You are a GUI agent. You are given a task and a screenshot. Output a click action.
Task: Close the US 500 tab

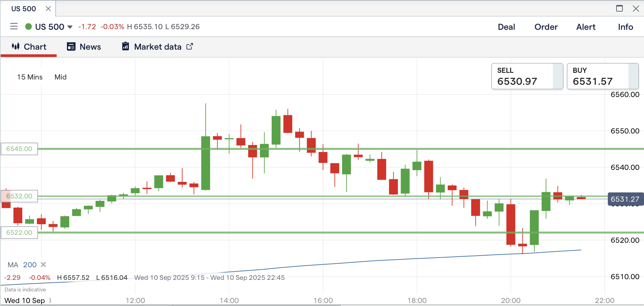(x=48, y=9)
